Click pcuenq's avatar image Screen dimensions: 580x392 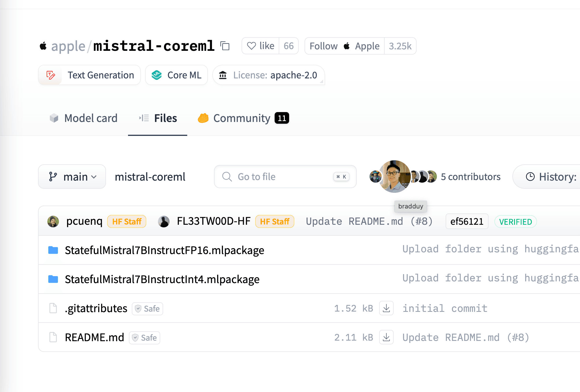tap(53, 222)
